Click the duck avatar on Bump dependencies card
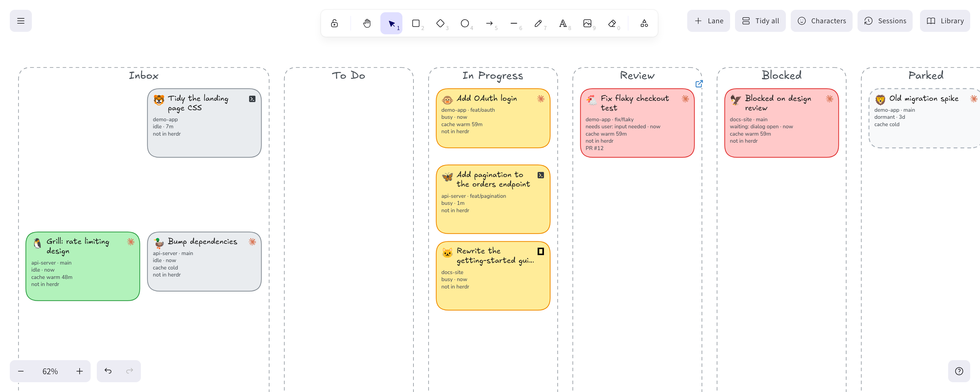The image size is (980, 392). coord(159,243)
